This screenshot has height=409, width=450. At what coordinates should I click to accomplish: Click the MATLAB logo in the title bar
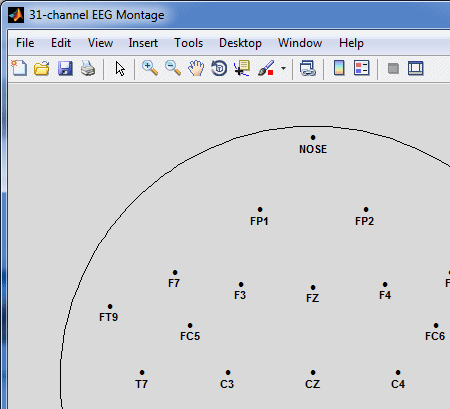pos(16,15)
